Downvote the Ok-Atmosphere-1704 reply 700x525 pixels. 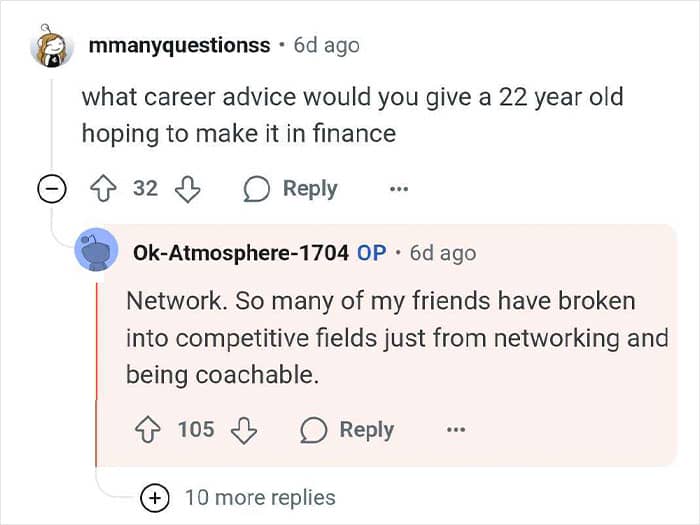point(244,430)
